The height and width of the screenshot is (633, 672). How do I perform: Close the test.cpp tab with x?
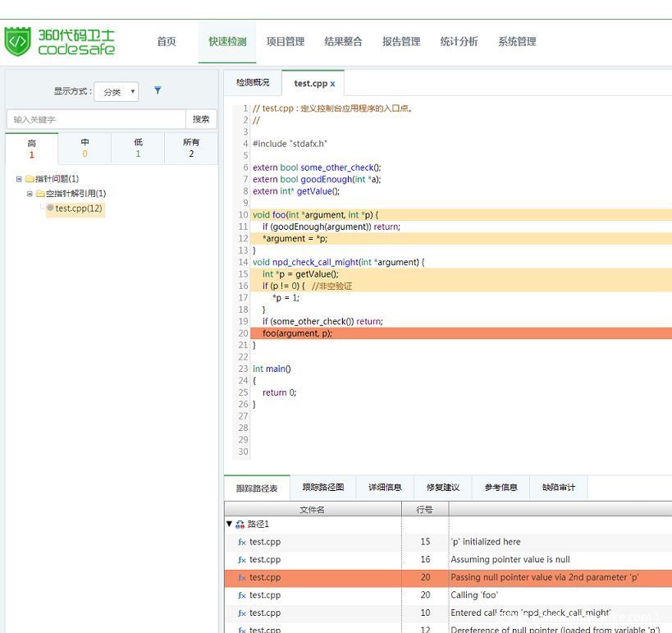pos(332,84)
